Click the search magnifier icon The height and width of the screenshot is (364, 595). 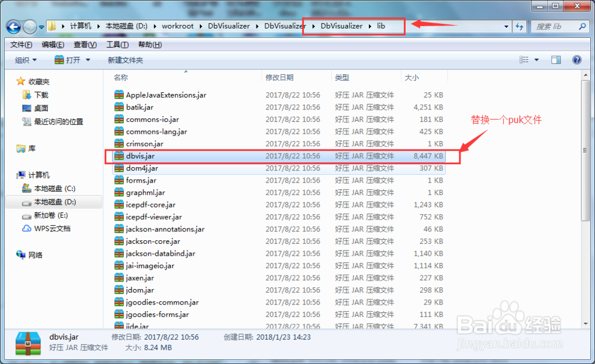point(583,27)
